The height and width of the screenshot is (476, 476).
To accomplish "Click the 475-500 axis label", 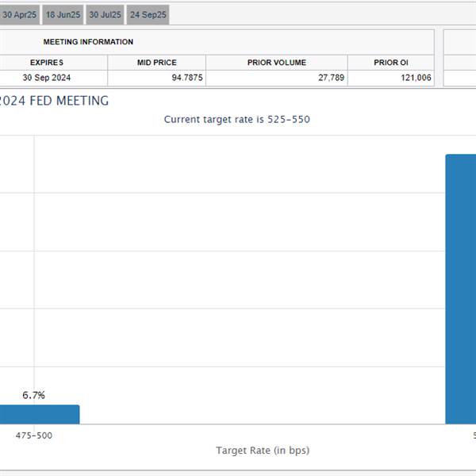I will click(x=34, y=436).
